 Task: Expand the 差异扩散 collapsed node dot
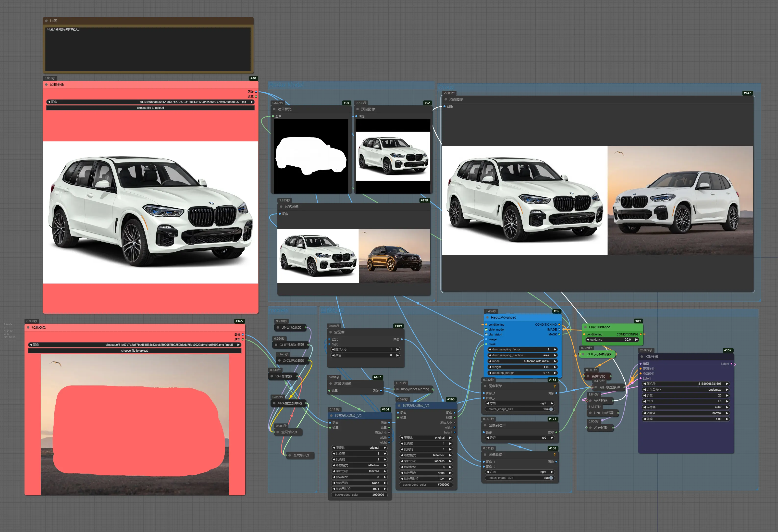pyautogui.click(x=590, y=428)
